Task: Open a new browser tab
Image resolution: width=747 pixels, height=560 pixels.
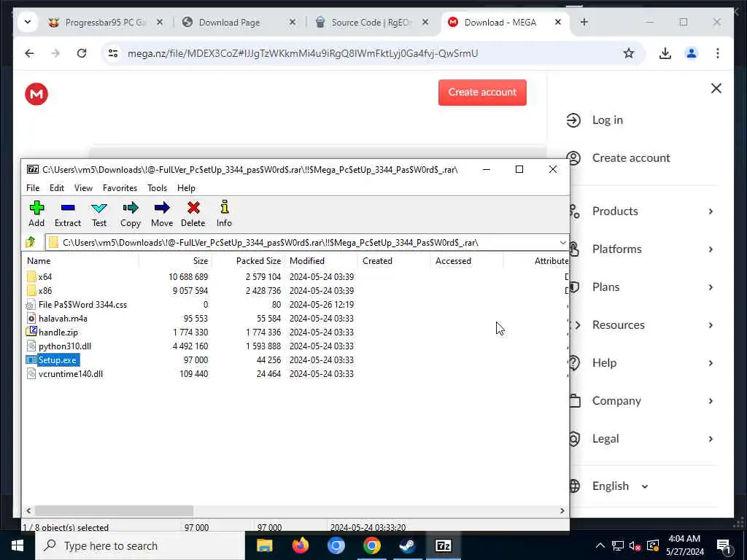Action: tap(584, 22)
